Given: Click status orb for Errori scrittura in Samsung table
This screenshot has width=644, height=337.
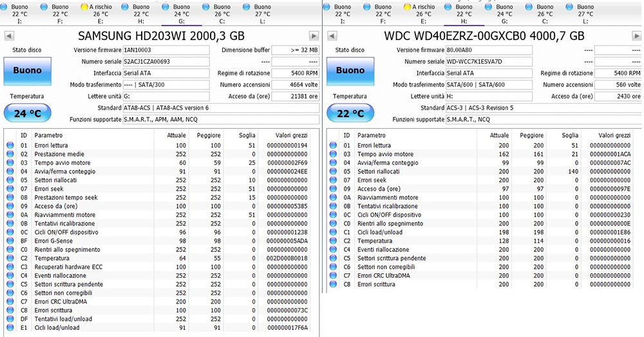Looking at the screenshot, I should coord(10,311).
